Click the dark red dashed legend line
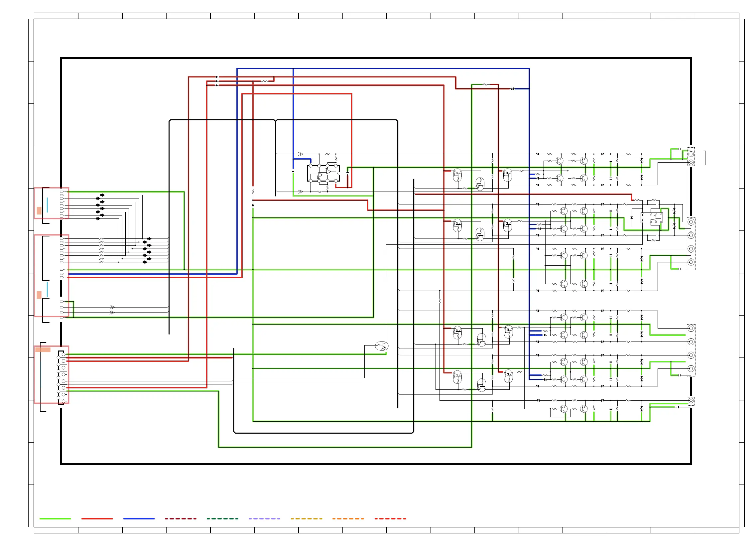The width and height of the screenshot is (754, 560). [181, 519]
